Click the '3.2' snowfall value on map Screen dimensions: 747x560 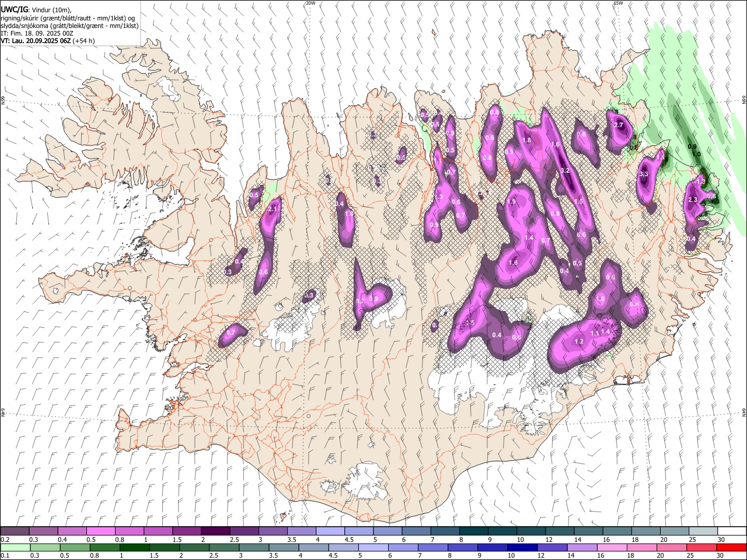click(x=564, y=170)
